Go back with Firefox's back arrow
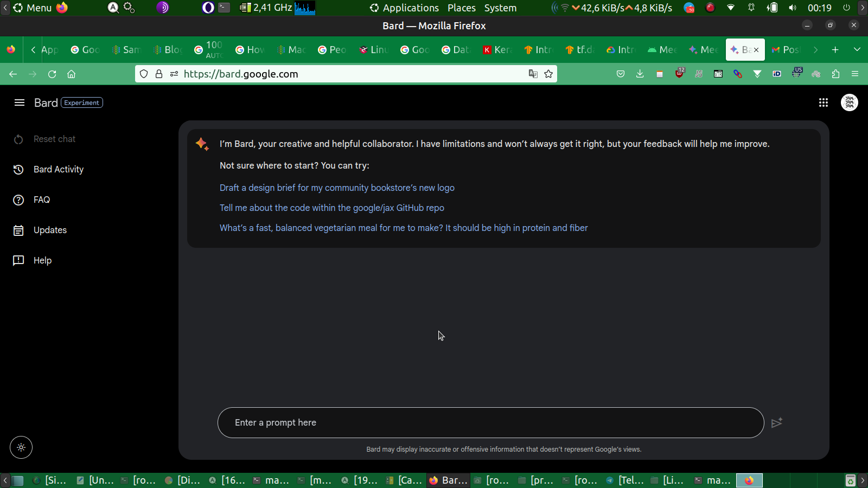The width and height of the screenshot is (868, 488). tap(13, 74)
